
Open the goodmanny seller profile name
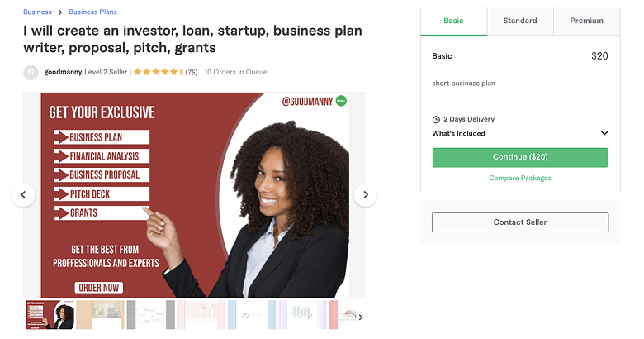pyautogui.click(x=63, y=72)
